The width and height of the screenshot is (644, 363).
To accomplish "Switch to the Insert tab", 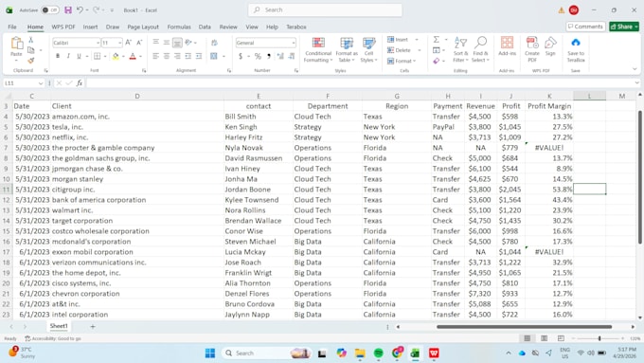I will tap(90, 27).
